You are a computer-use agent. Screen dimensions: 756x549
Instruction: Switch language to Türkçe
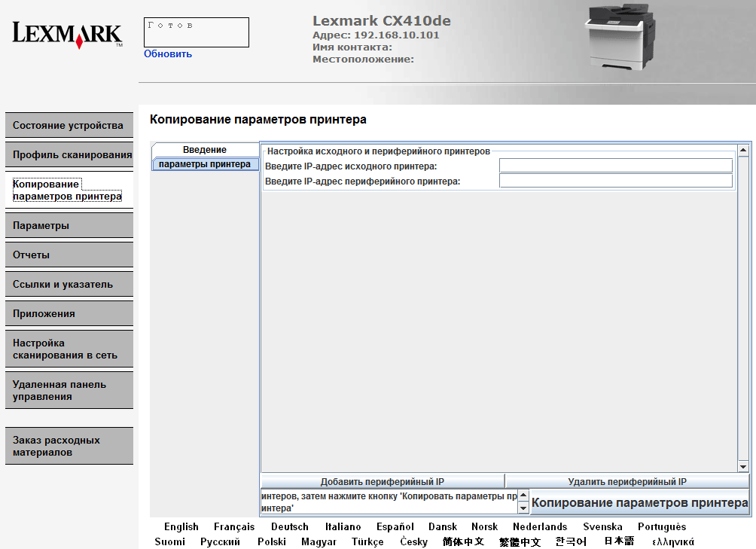(x=367, y=541)
